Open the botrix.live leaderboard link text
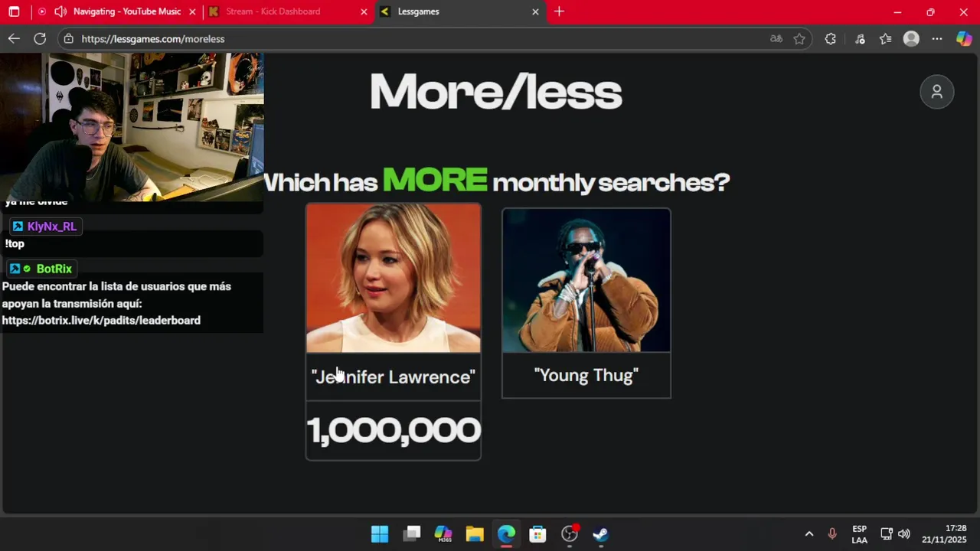The image size is (980, 551). click(101, 320)
